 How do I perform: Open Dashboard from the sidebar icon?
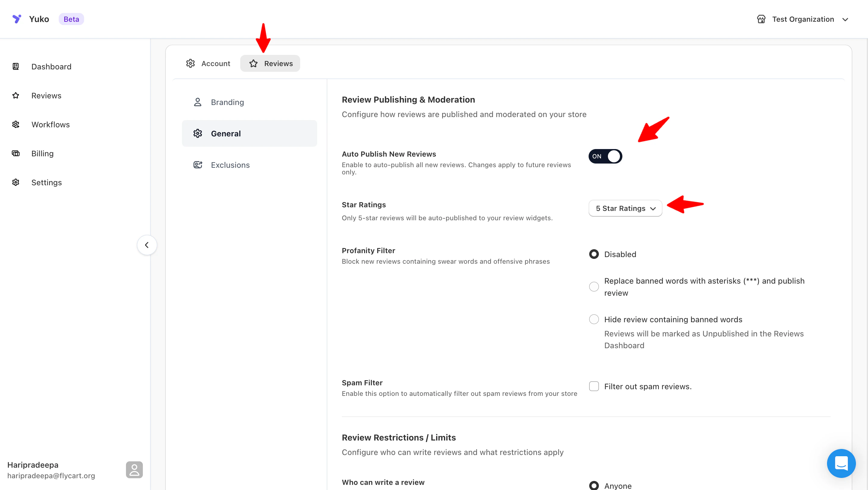[x=15, y=66]
